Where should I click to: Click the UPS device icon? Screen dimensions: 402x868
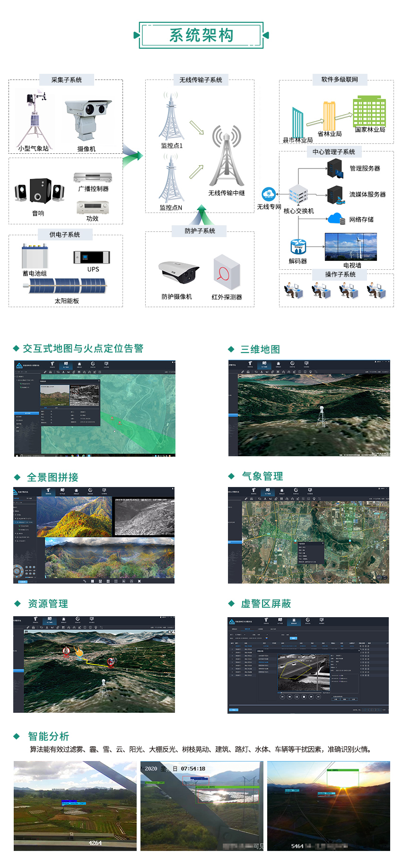(x=92, y=257)
